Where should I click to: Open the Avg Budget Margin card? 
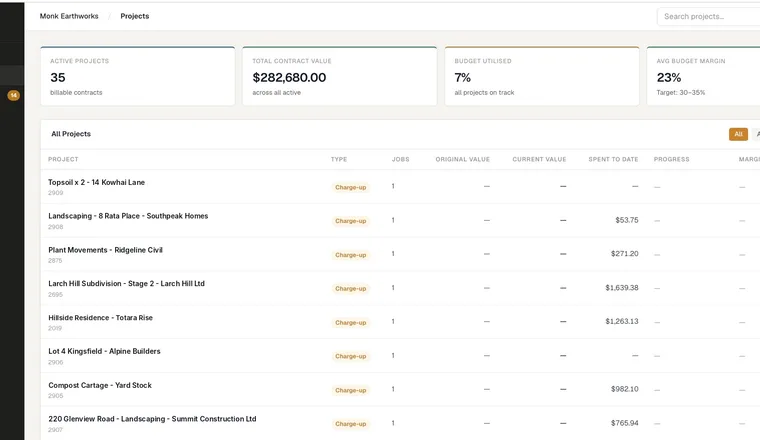pos(703,76)
